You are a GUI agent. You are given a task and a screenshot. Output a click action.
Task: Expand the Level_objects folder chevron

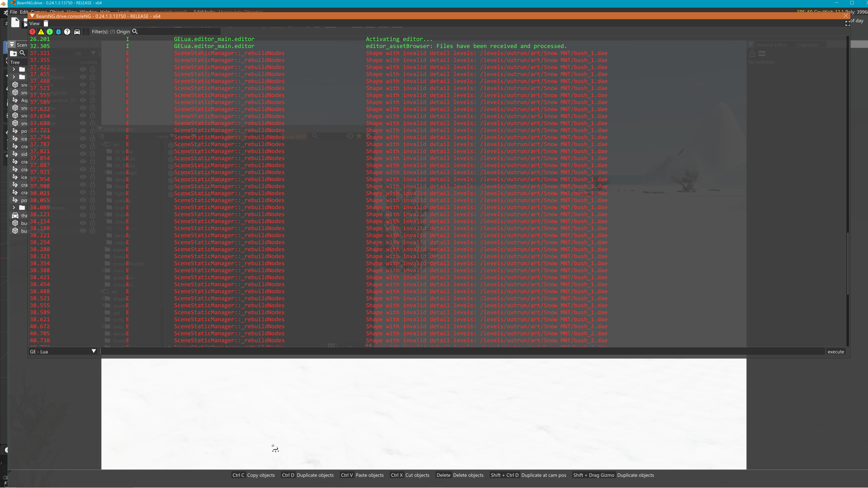pos(14,69)
